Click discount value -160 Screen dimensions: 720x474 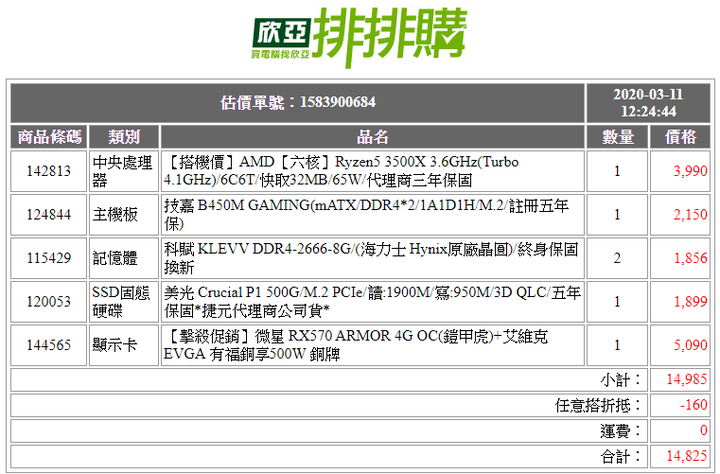[694, 405]
